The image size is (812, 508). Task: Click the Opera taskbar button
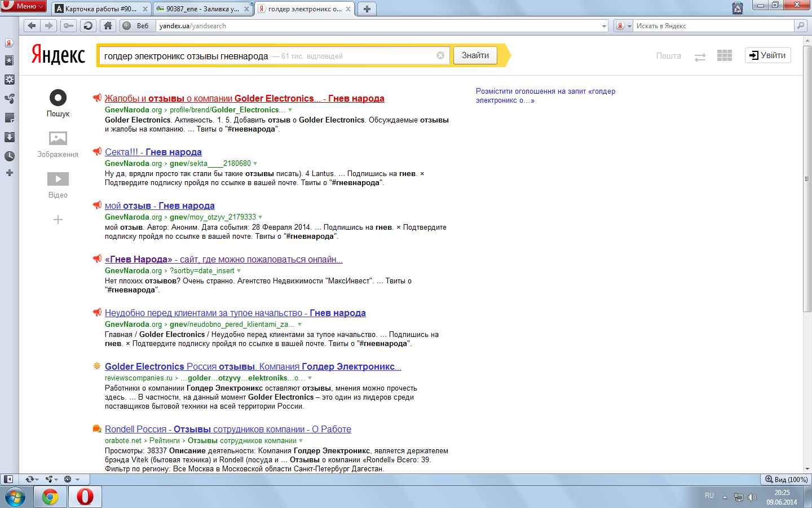85,497
